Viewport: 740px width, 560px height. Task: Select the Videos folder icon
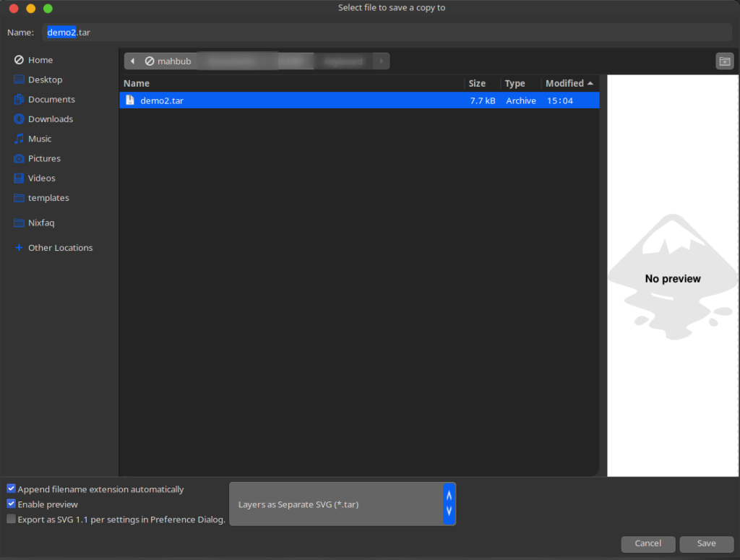[19, 178]
